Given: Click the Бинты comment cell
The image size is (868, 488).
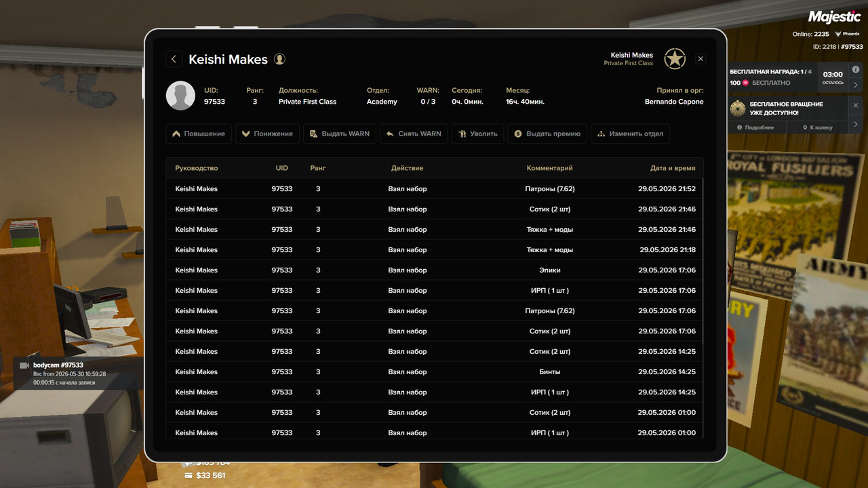Looking at the screenshot, I should click(x=550, y=371).
